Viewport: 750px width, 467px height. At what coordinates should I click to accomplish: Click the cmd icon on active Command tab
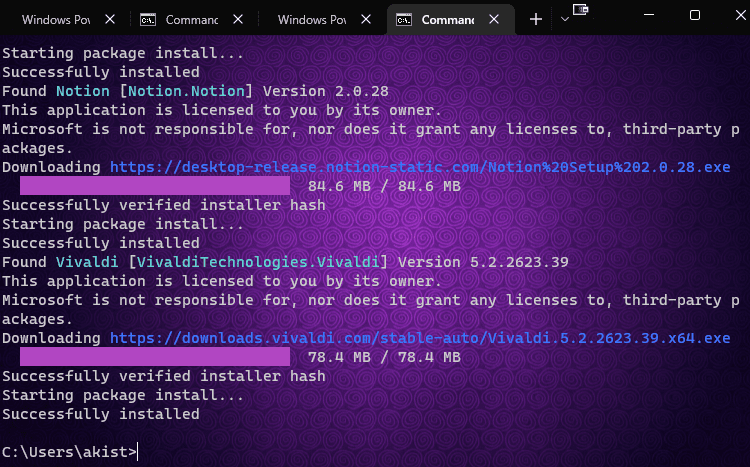404,20
